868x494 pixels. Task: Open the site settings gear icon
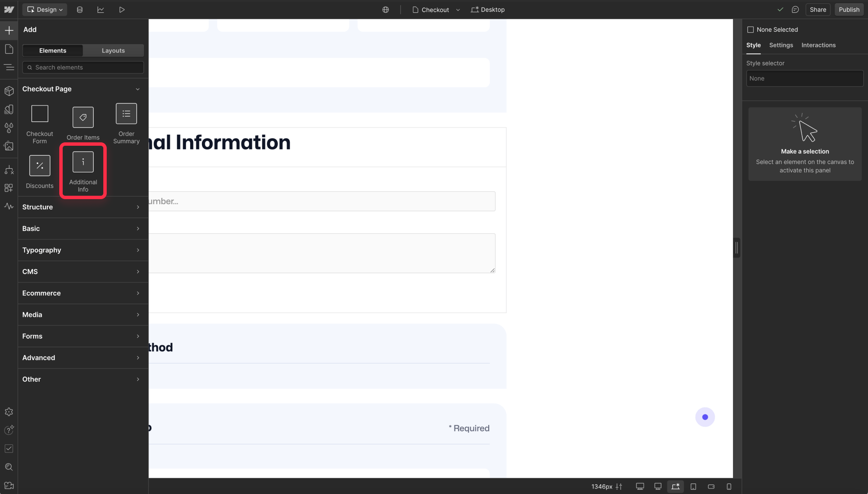pyautogui.click(x=9, y=412)
